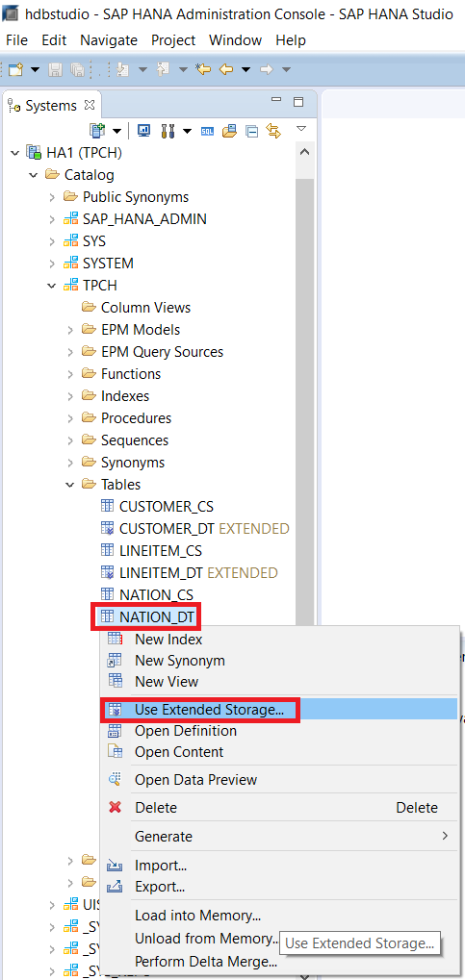Click the New wizard toolbar icon
The image size is (465, 980).
click(x=15, y=69)
